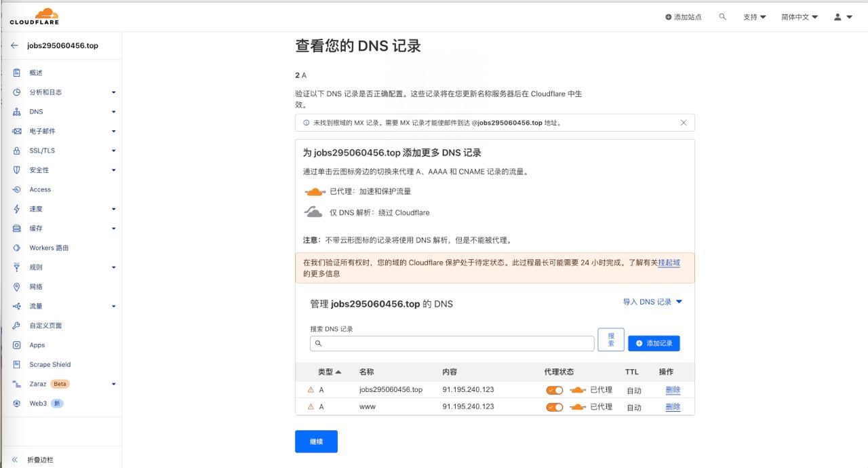
Task: Dismiss the MX record notice
Action: coord(684,123)
